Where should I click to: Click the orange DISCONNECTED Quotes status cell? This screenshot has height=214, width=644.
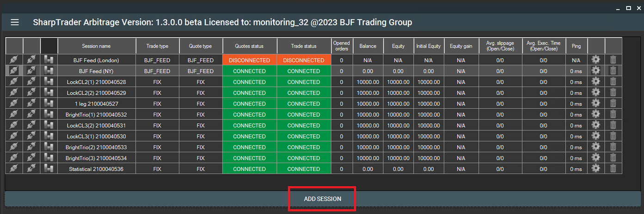(x=250, y=60)
